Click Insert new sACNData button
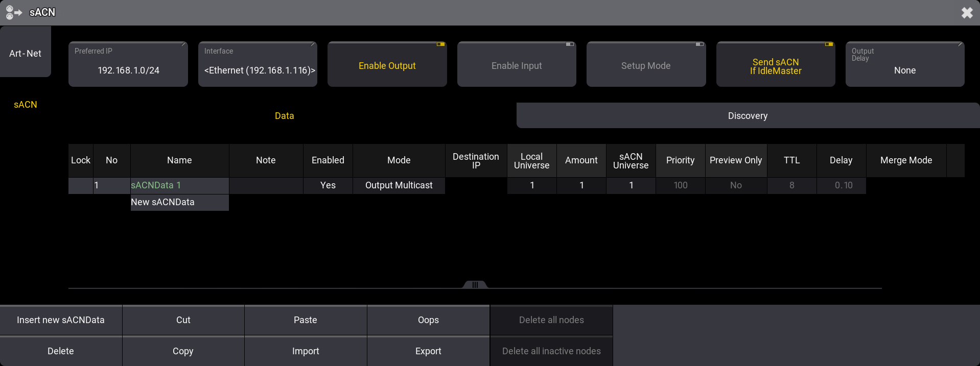 click(x=61, y=320)
